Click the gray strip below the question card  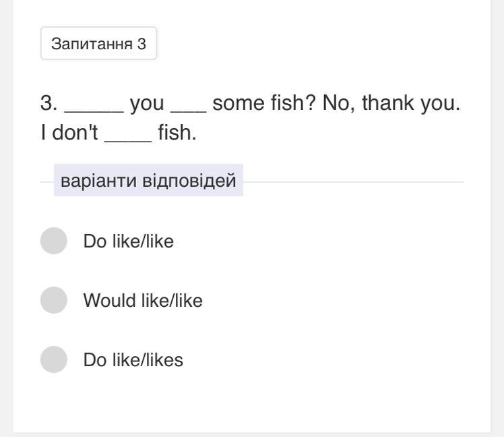coord(252,434)
